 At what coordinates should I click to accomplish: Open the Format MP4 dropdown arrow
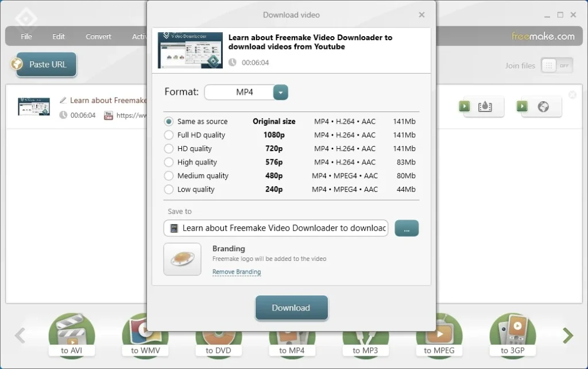click(280, 93)
